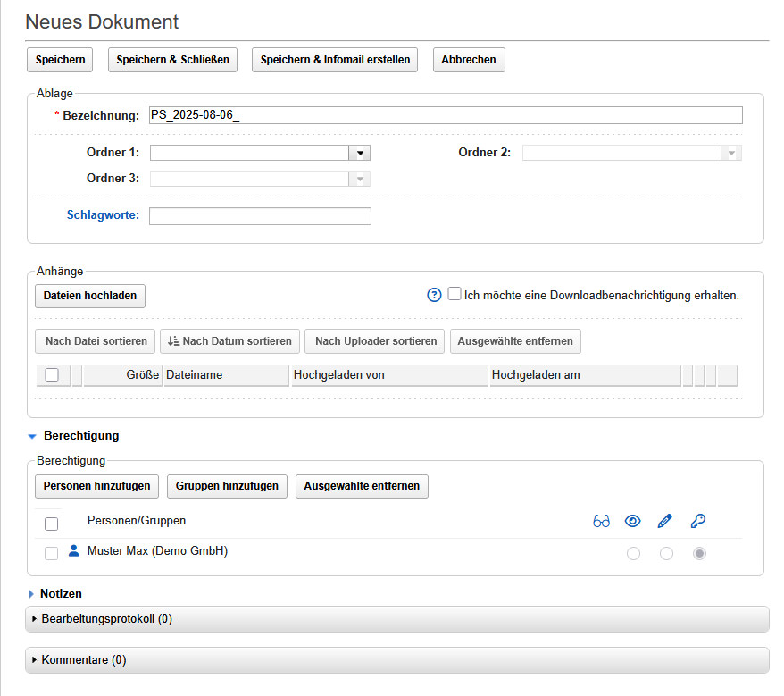Open the Ordner 1 dropdown

[x=359, y=153]
